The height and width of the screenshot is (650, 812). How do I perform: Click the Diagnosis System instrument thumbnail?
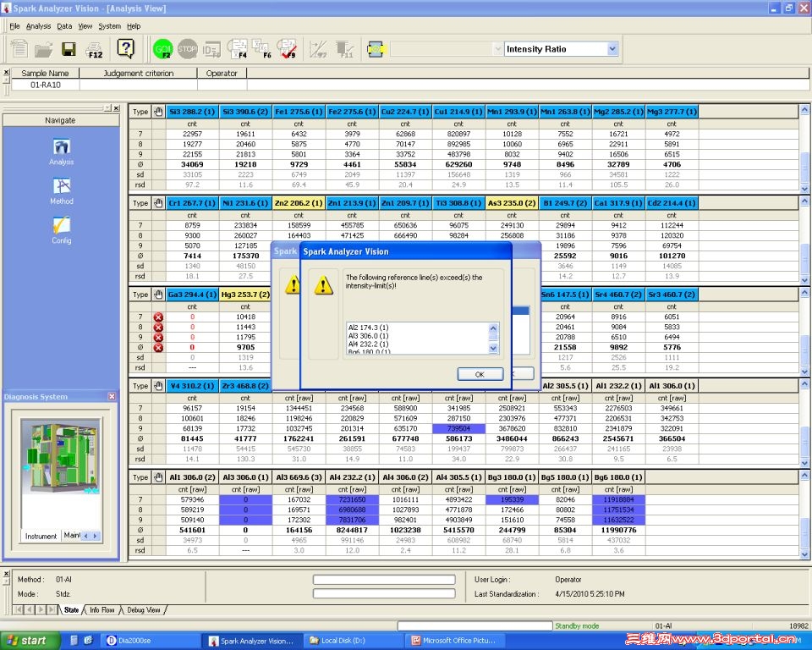tap(61, 457)
